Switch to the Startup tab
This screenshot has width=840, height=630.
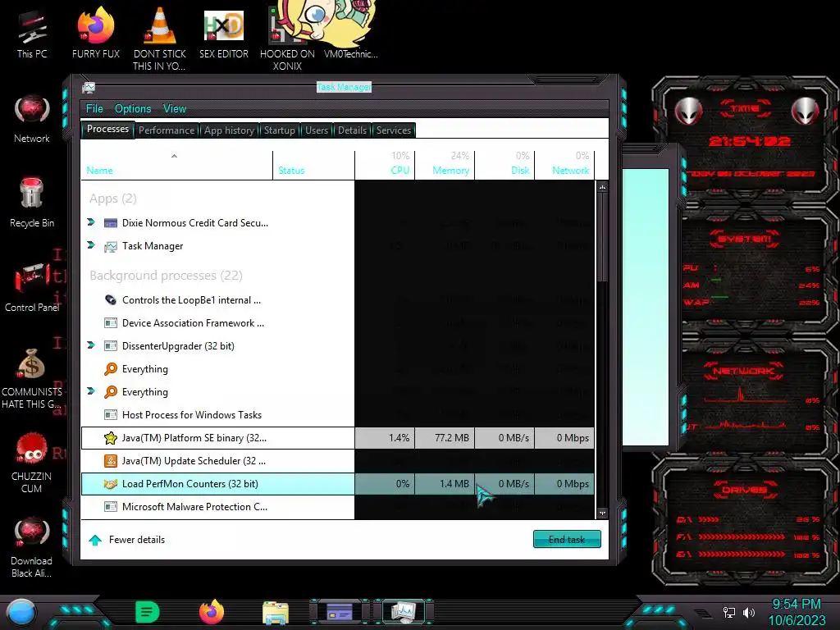point(279,130)
